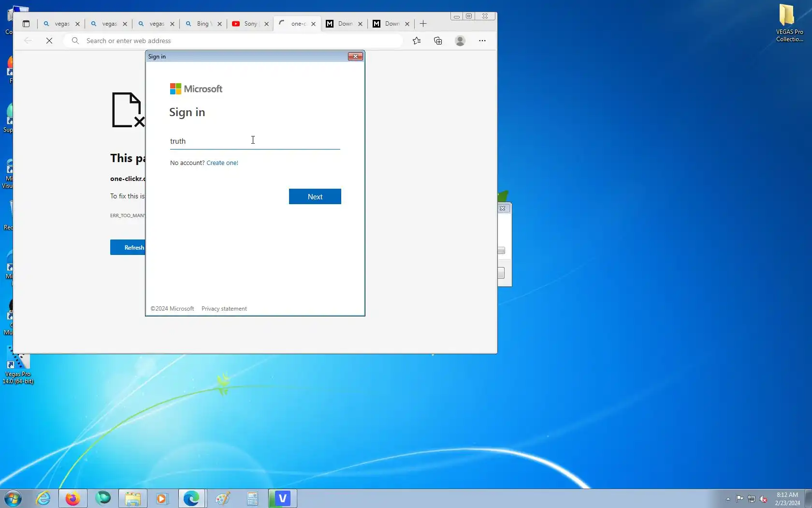Click the Next button

pyautogui.click(x=315, y=196)
